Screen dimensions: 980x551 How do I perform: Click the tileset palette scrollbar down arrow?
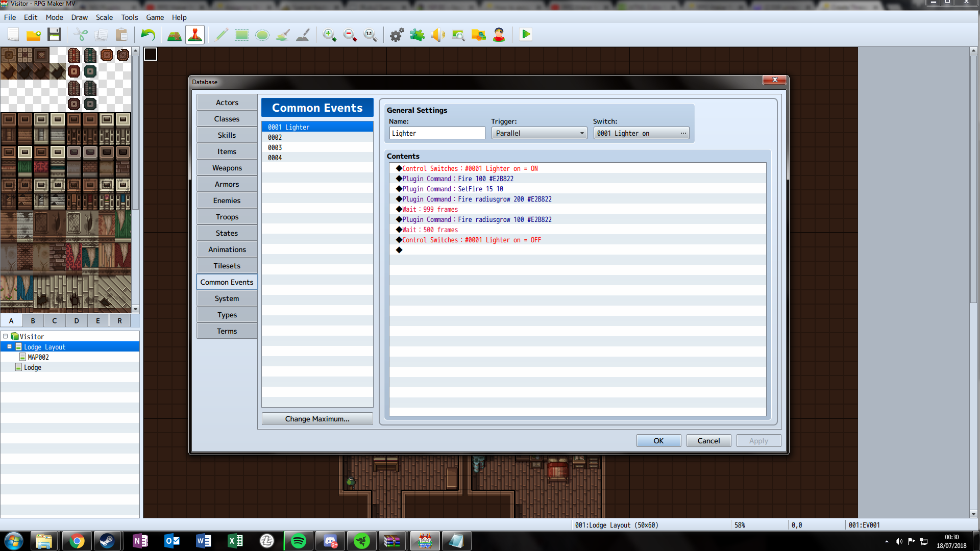tap(135, 309)
